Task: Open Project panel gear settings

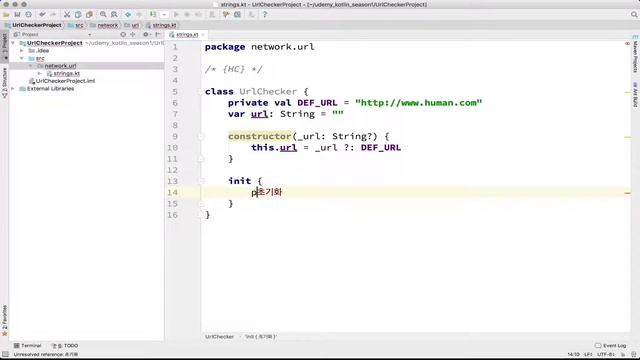Action: point(146,35)
